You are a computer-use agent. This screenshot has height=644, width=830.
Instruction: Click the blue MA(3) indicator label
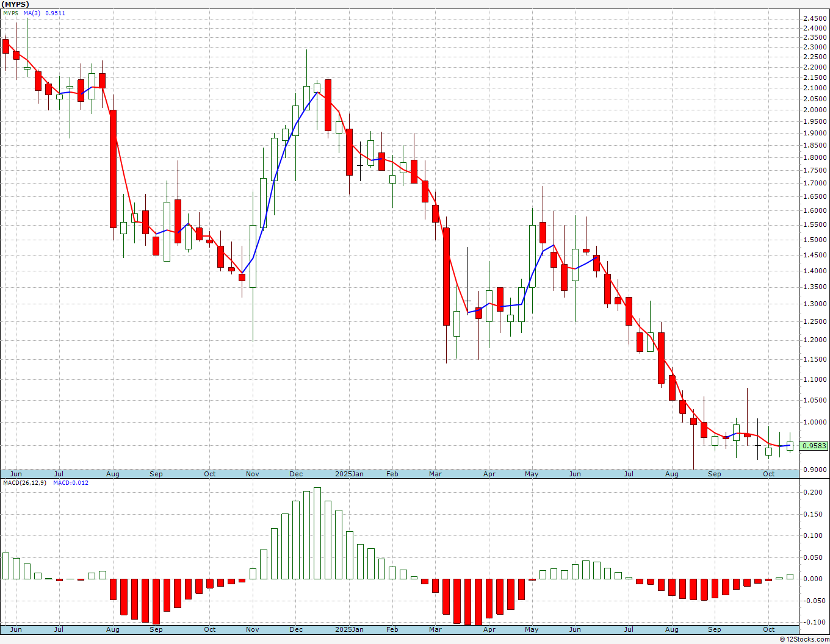tap(32, 13)
